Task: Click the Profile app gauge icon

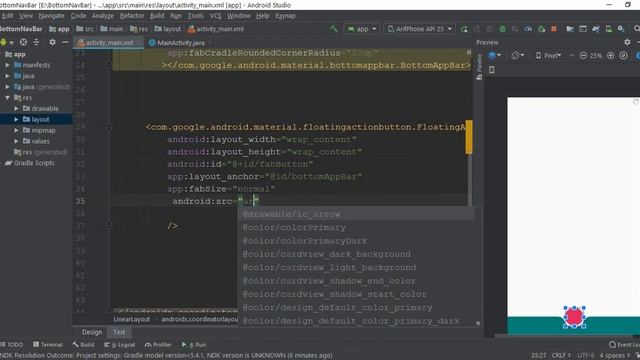Action: (528, 29)
